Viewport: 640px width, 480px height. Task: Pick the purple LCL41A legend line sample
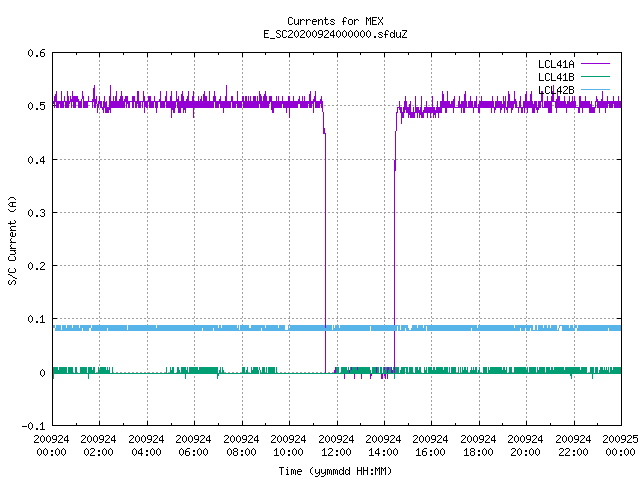tap(595, 64)
